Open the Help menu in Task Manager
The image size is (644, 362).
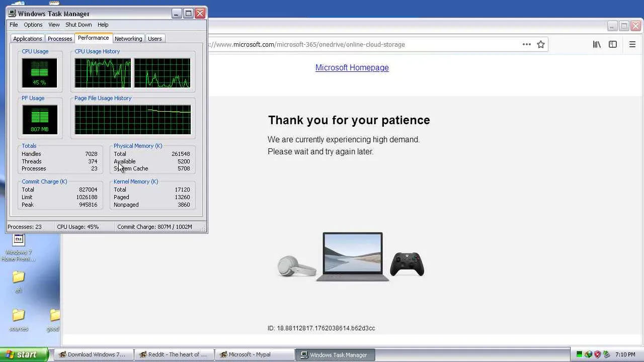(x=103, y=25)
